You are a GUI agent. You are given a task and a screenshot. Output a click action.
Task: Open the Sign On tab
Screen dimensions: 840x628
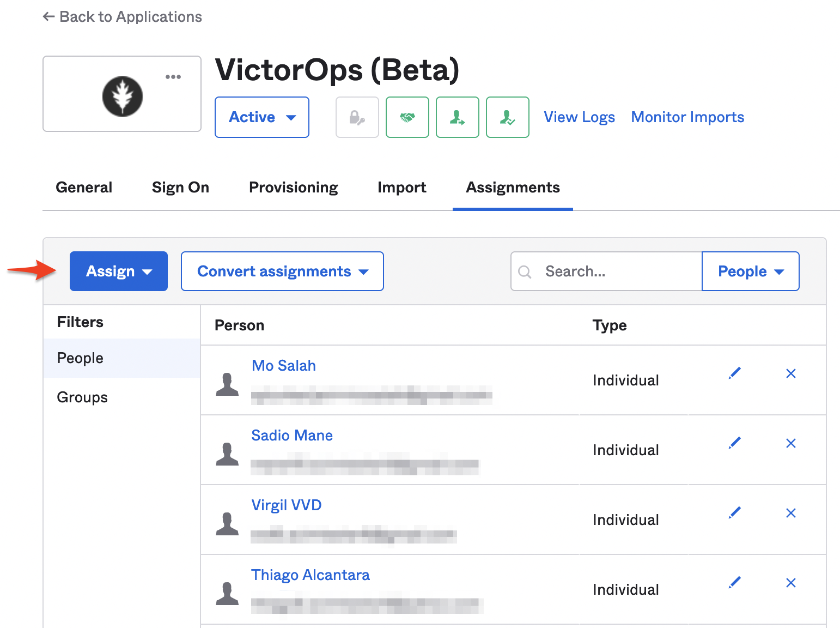[x=180, y=188]
